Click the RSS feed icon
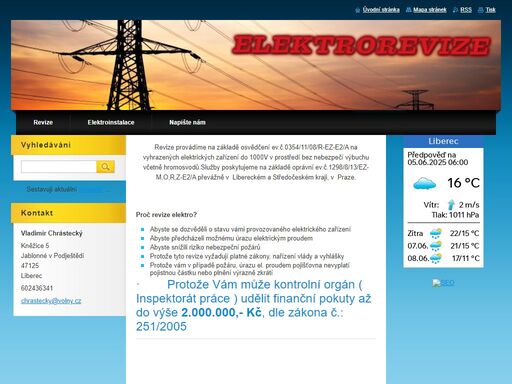 coord(455,10)
